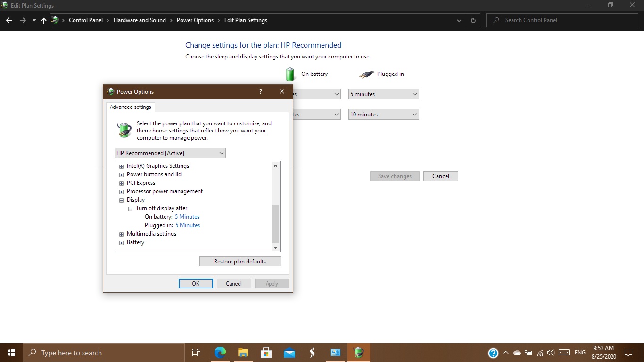Viewport: 644px width, 362px height.
Task: Click Hardware and Sound in breadcrumb
Action: click(140, 20)
